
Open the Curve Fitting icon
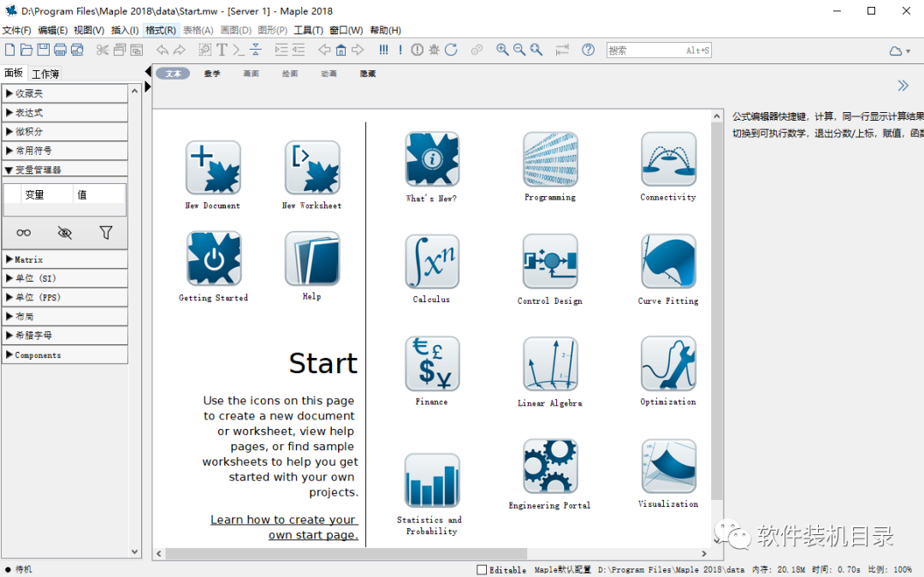(x=668, y=262)
